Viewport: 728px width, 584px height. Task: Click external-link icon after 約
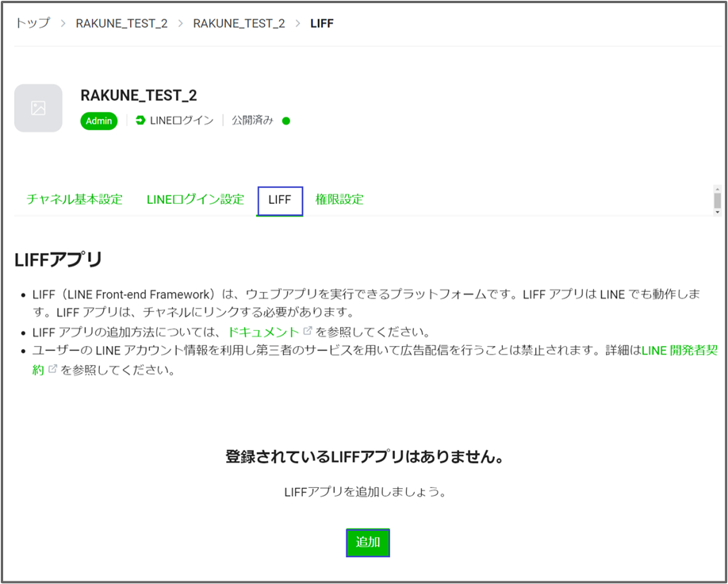pyautogui.click(x=52, y=369)
